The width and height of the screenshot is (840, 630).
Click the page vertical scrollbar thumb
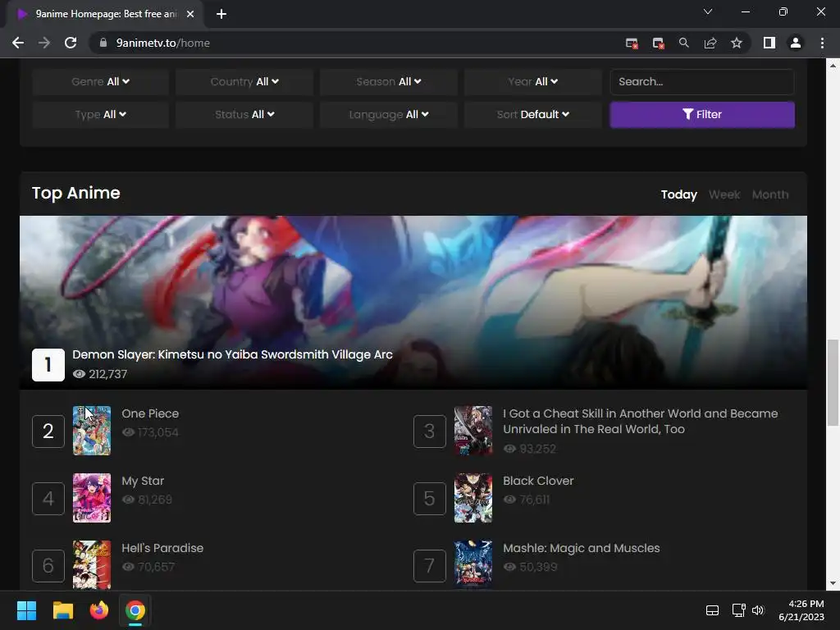[x=833, y=382]
